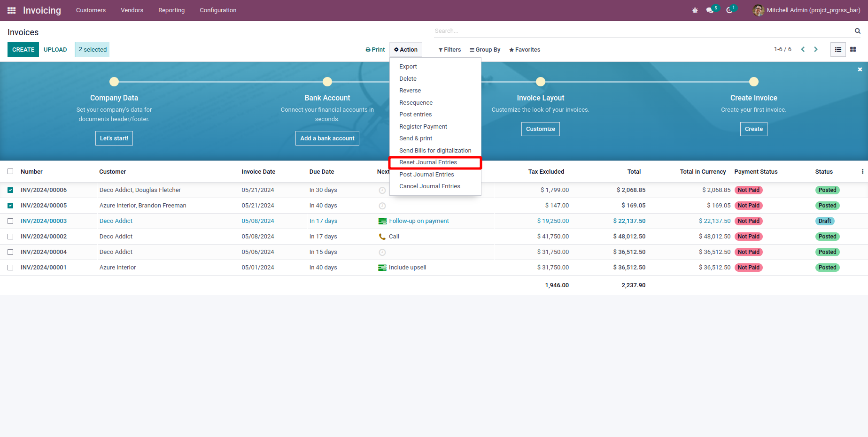
Task: Click Mitchell Admin user avatar
Action: point(758,10)
